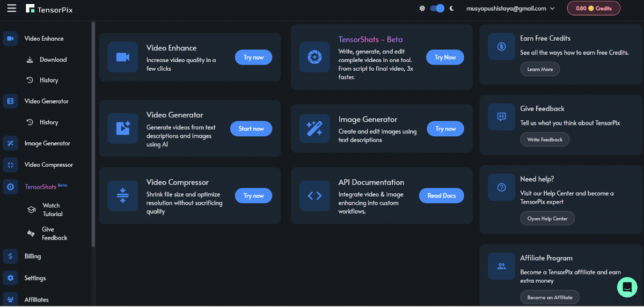The image size is (644, 308).
Task: Click the Earn Free Credits dollar icon
Action: 501,47
